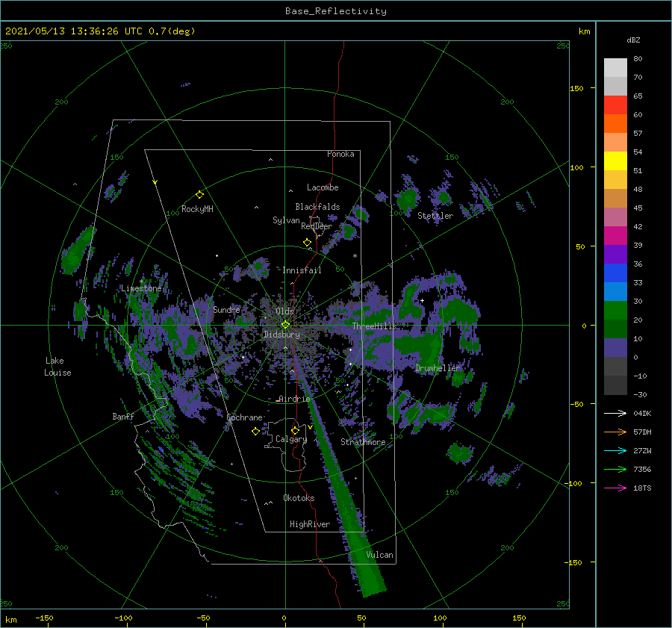
Task: Click the yellow 54 dBZ color swatch
Action: click(x=615, y=161)
